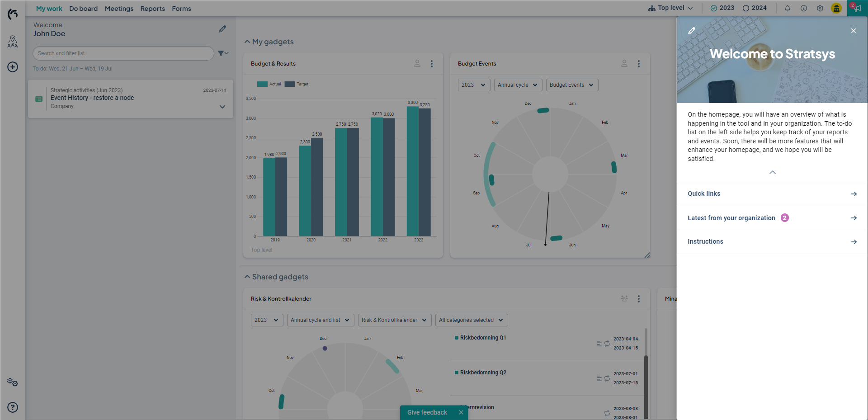This screenshot has width=868, height=420.
Task: Open the Annual cycle dropdown
Action: pyautogui.click(x=518, y=85)
